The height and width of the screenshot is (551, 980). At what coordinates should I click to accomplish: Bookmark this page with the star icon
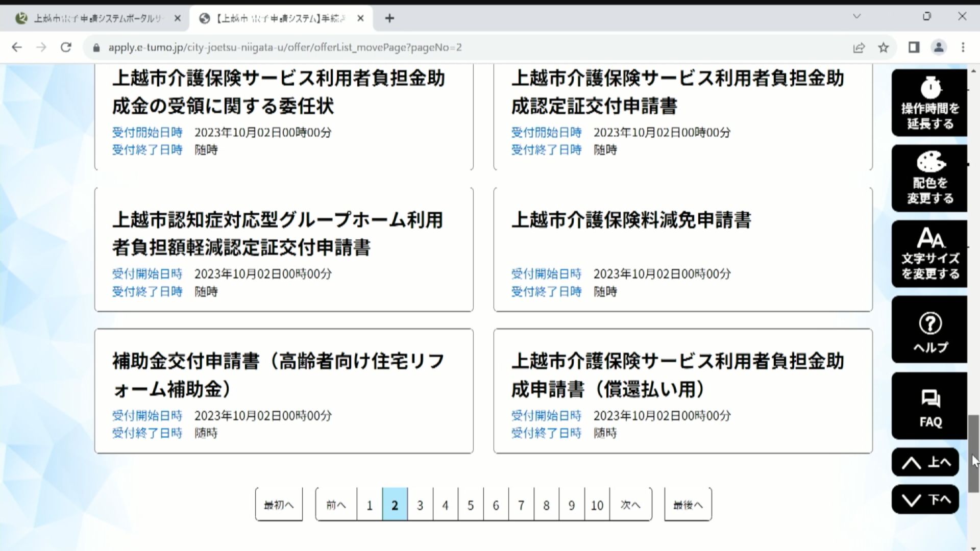[884, 47]
